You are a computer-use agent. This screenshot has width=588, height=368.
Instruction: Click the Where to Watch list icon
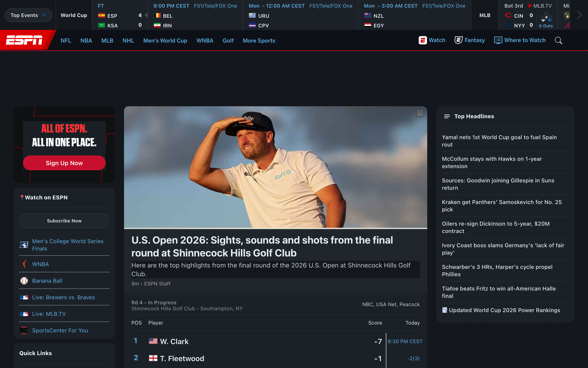498,40
